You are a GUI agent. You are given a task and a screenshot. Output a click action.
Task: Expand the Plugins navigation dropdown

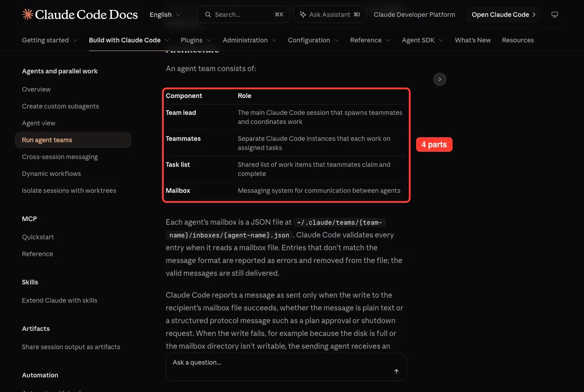196,40
